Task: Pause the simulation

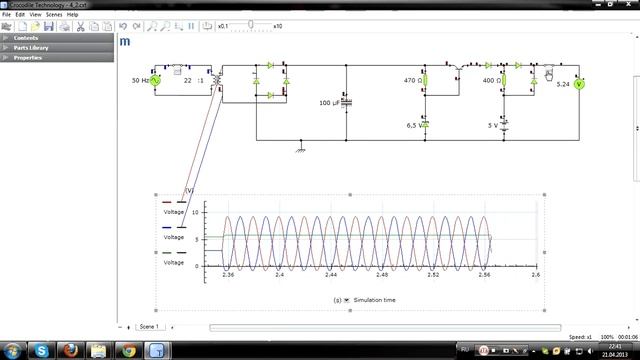Action: pos(191,26)
